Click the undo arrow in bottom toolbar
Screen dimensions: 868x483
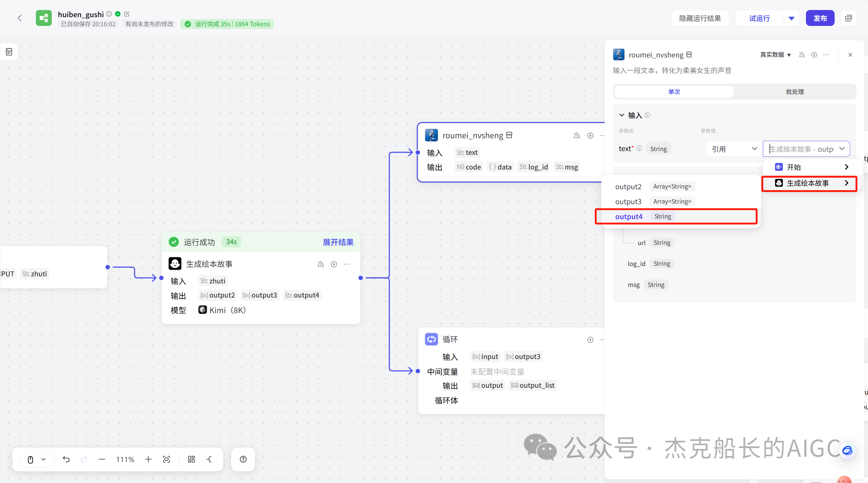coord(66,459)
